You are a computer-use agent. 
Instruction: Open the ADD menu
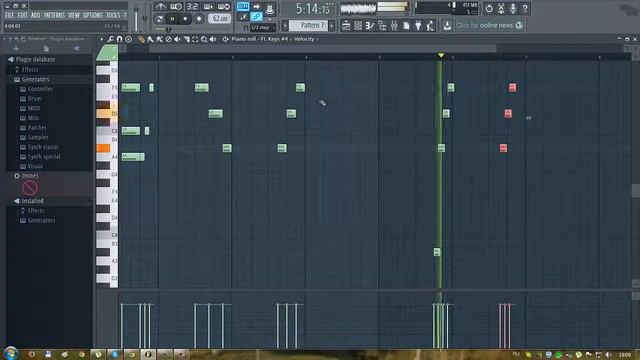click(x=36, y=16)
